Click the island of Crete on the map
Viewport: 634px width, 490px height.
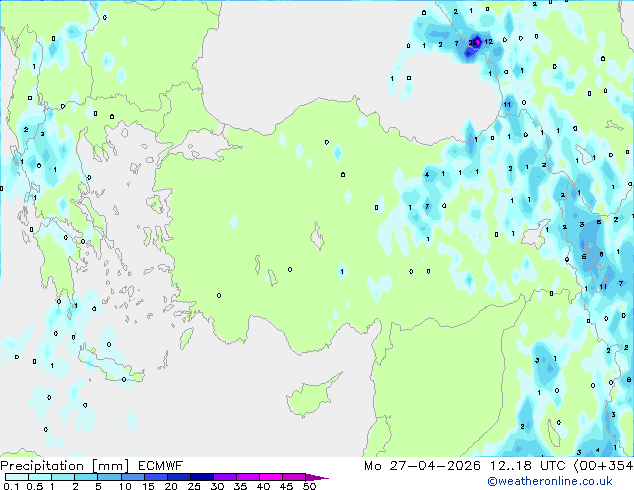pyautogui.click(x=110, y=366)
